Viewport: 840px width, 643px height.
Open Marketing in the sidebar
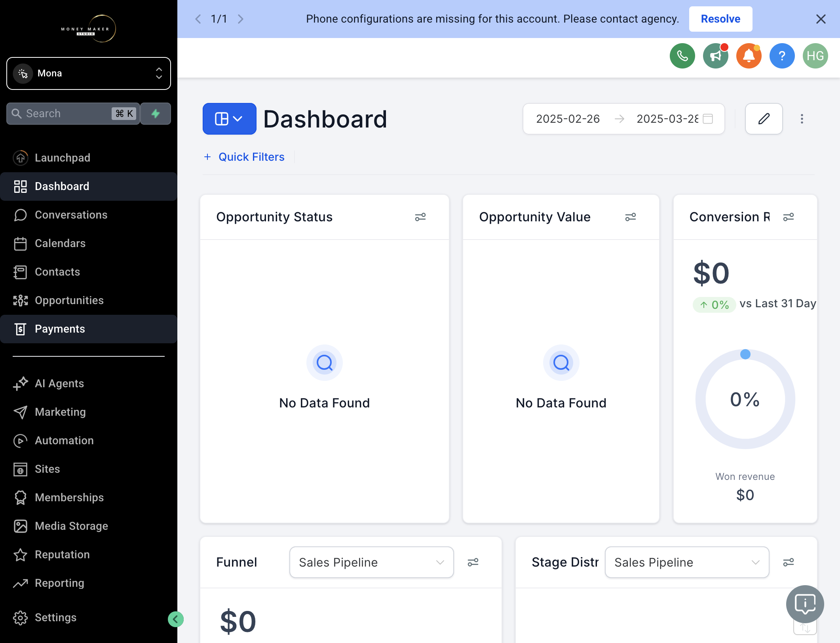tap(89, 412)
